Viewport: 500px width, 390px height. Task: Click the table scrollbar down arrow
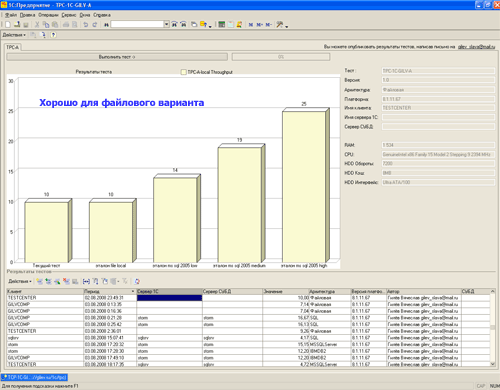click(x=493, y=364)
